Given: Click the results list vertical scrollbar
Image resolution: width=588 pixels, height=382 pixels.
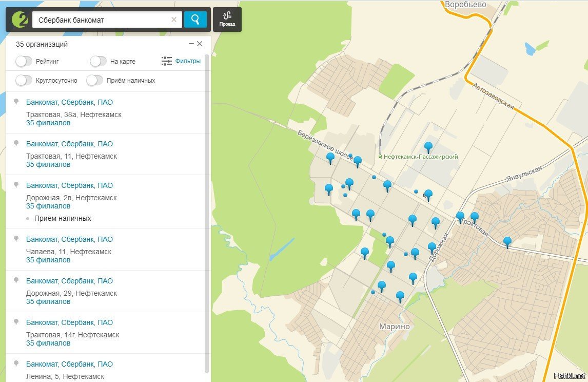Looking at the screenshot, I should pyautogui.click(x=207, y=213).
